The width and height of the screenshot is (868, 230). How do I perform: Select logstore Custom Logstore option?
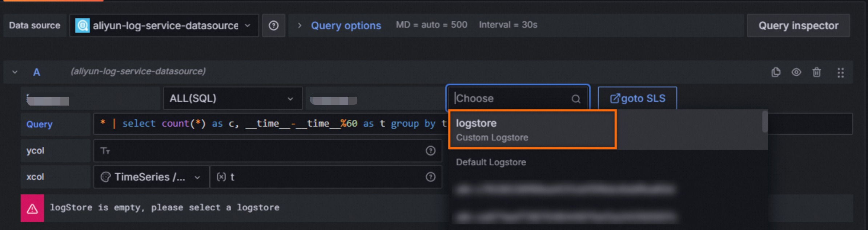[x=532, y=130]
